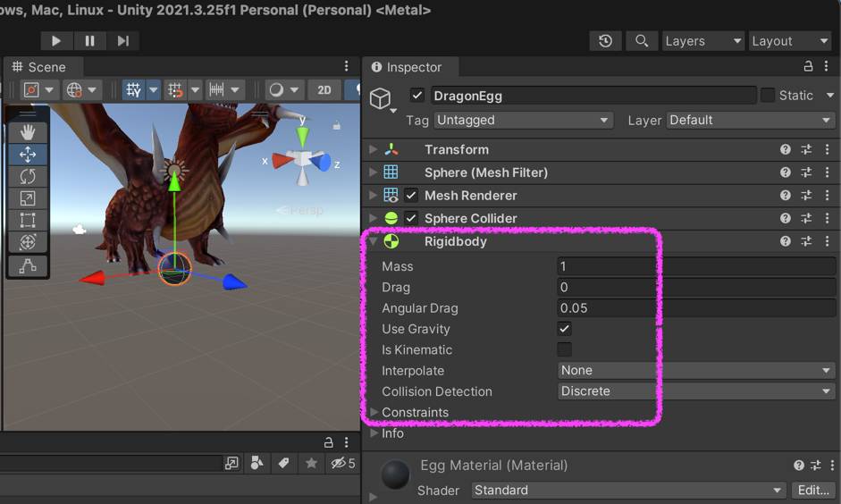This screenshot has height=504, width=841.
Task: Click the Edit button for Egg Material
Action: [x=813, y=490]
